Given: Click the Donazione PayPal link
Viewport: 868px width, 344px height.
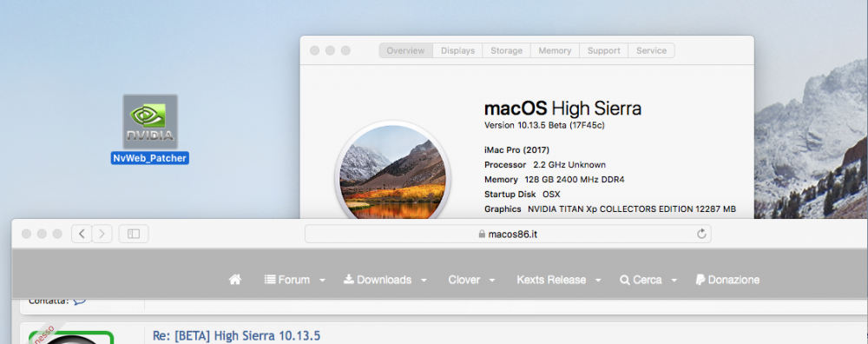Looking at the screenshot, I should click(x=727, y=280).
